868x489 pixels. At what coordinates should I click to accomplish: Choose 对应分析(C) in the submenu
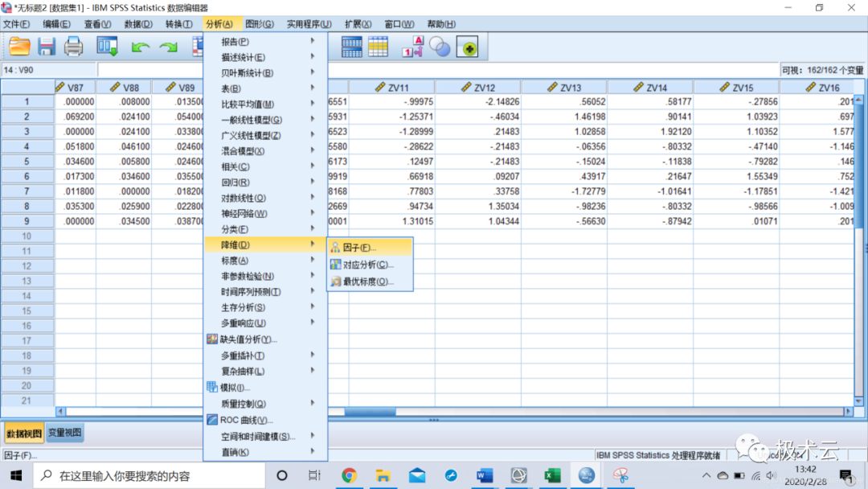tap(370, 265)
